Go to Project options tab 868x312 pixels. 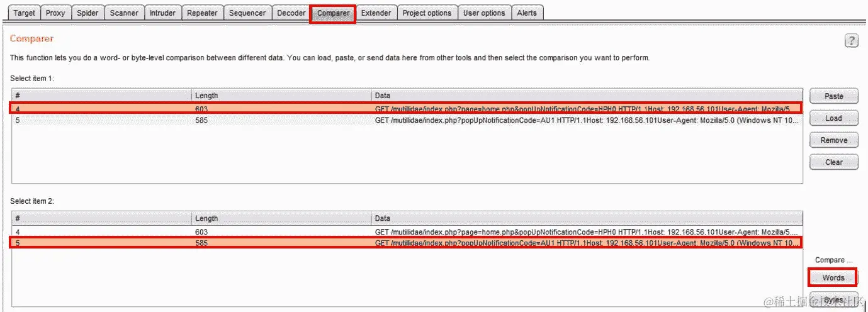tap(427, 13)
